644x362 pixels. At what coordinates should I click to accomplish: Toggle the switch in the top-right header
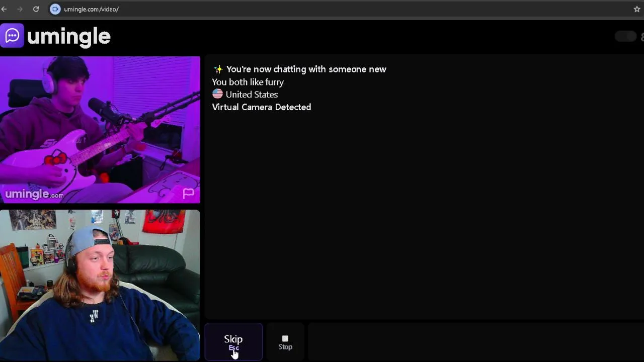click(x=625, y=36)
